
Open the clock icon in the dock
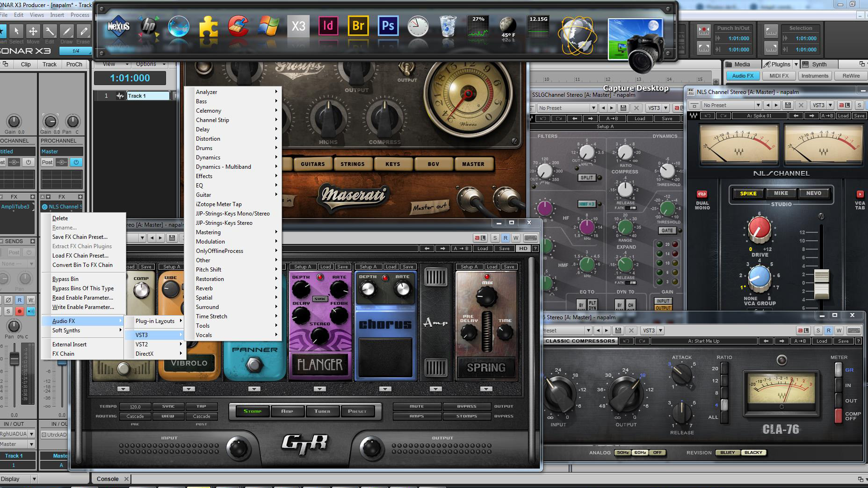(x=418, y=26)
